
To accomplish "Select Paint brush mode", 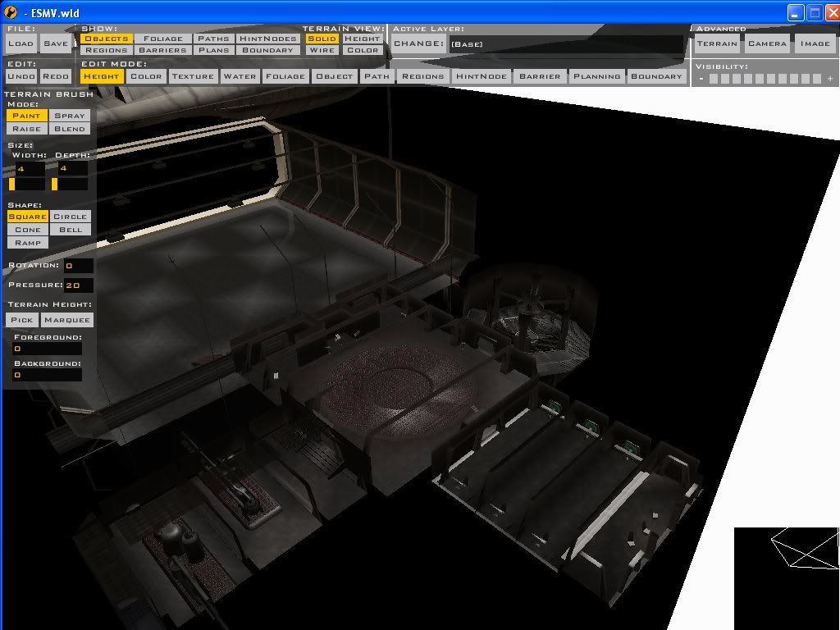I will pos(27,115).
